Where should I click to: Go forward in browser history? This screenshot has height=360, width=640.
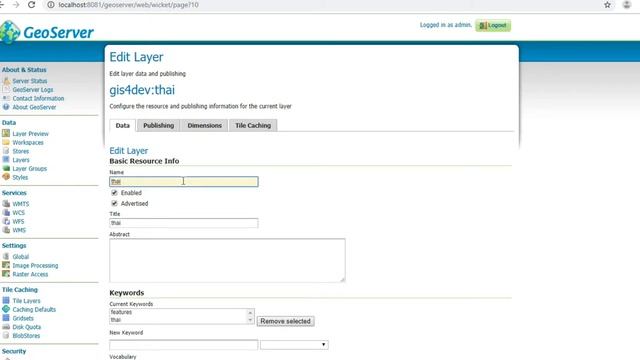[16, 5]
